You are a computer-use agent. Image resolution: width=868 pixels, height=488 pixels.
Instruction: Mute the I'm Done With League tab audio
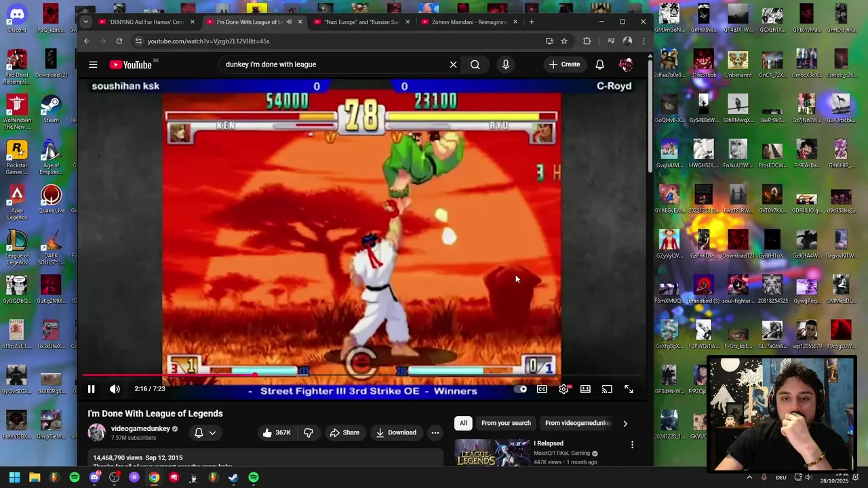289,22
